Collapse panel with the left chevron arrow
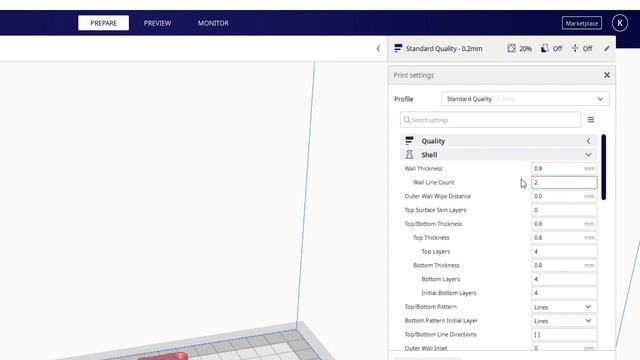Image resolution: width=640 pixels, height=360 pixels. (378, 49)
